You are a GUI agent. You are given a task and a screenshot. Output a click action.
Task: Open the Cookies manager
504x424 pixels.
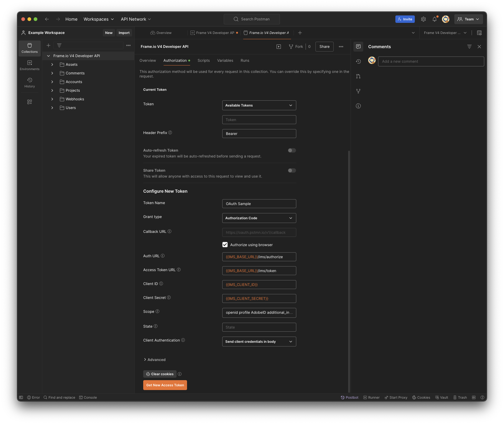pos(421,397)
